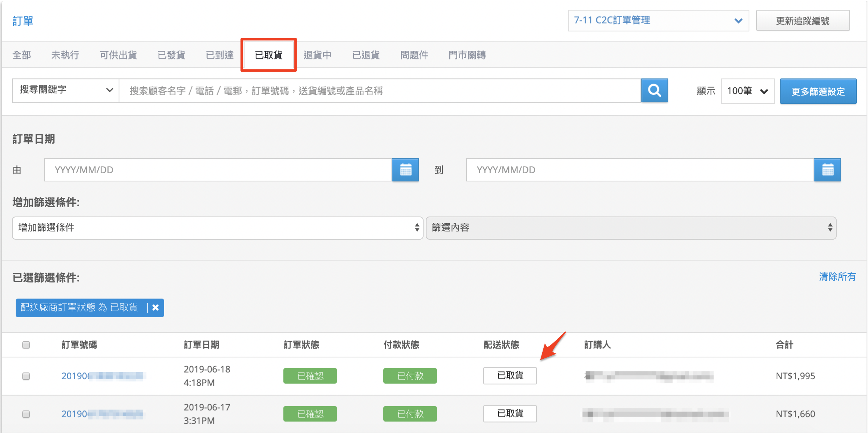Click 已付款 badge in the NT$1,995 row
This screenshot has width=868, height=433.
click(410, 376)
